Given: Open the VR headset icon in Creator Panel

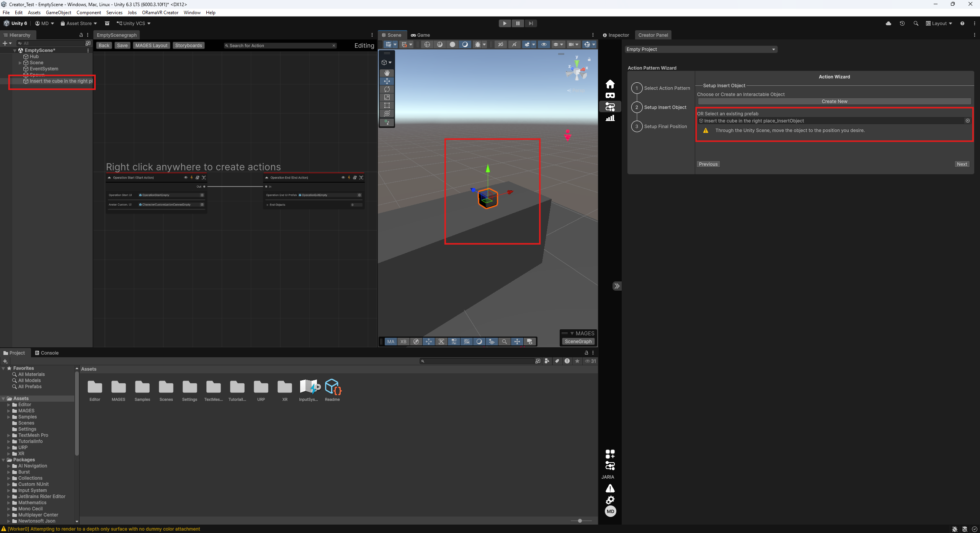Looking at the screenshot, I should 610,95.
